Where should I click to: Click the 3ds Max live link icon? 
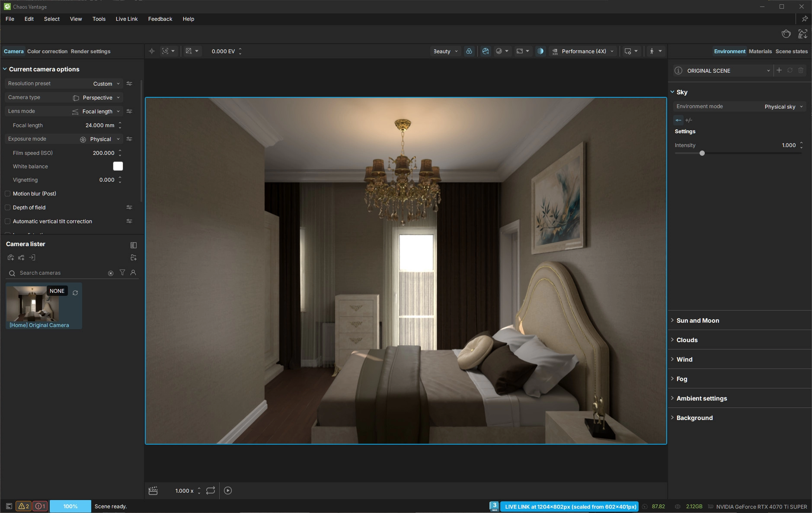tap(494, 506)
